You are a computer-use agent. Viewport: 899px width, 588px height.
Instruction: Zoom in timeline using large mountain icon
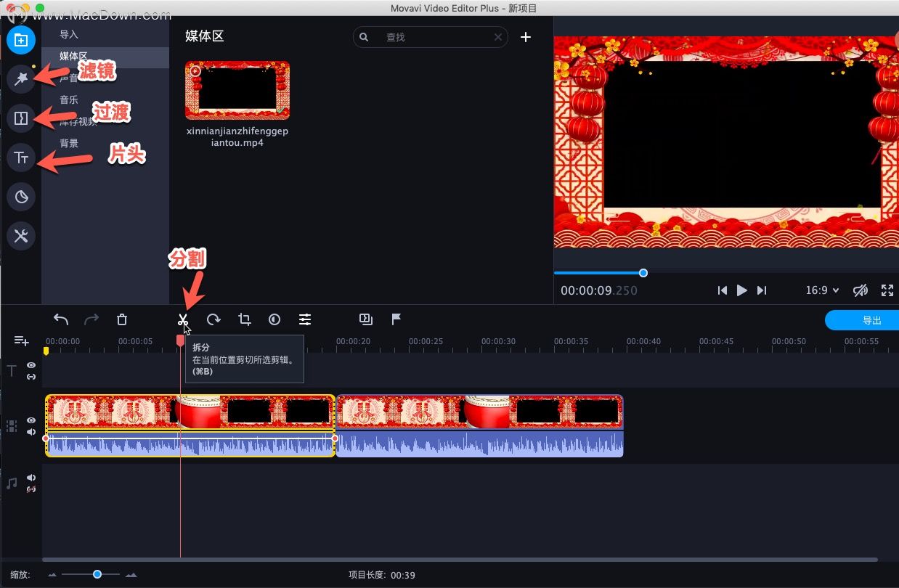click(x=131, y=575)
